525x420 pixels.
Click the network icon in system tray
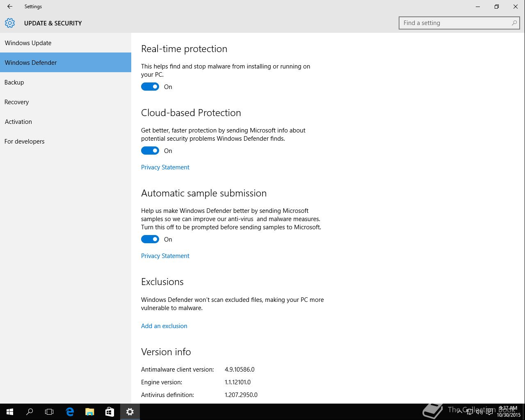tap(470, 412)
